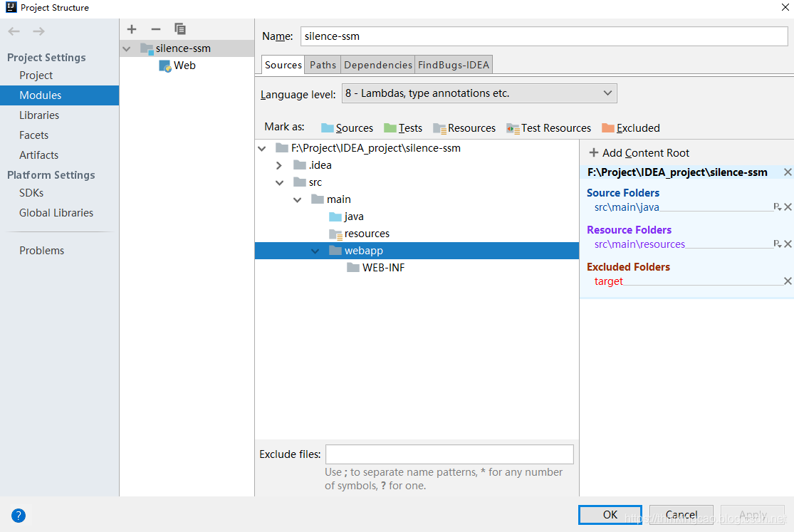Mark folder as Test Resources
The width and height of the screenshot is (794, 532).
coord(548,128)
